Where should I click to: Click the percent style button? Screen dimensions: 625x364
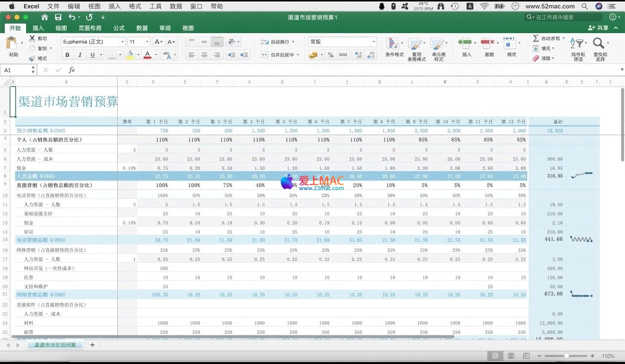[330, 55]
